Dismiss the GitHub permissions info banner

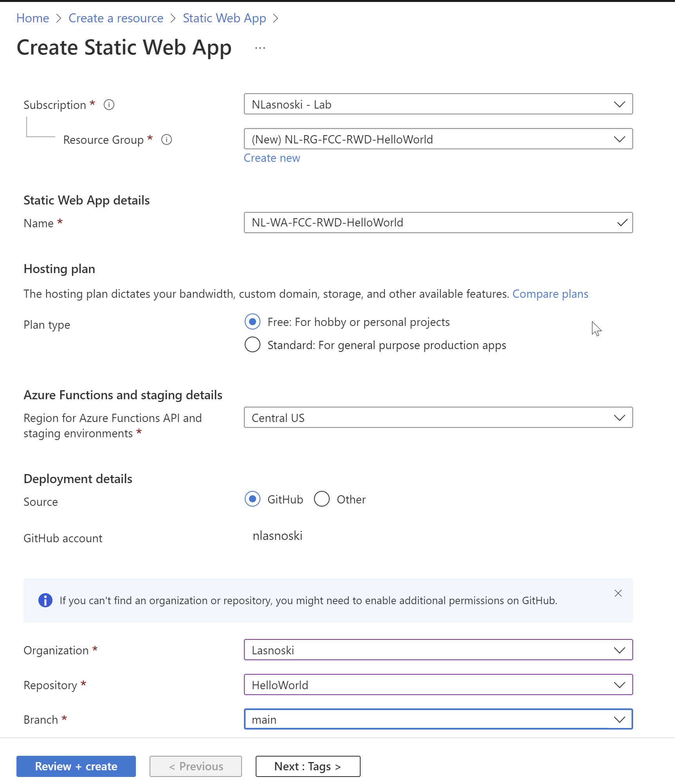pos(618,593)
